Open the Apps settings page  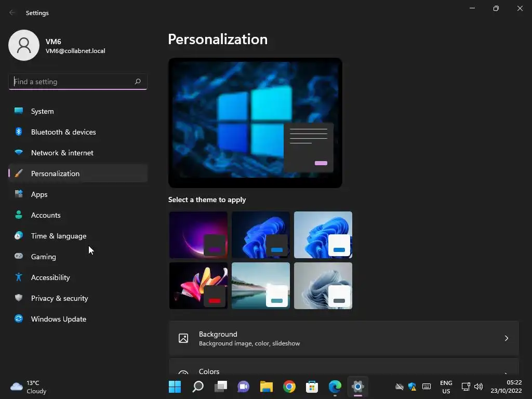click(x=78, y=194)
